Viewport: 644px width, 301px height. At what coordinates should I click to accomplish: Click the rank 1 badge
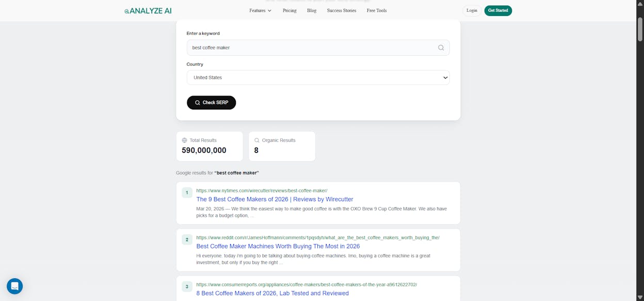click(187, 193)
